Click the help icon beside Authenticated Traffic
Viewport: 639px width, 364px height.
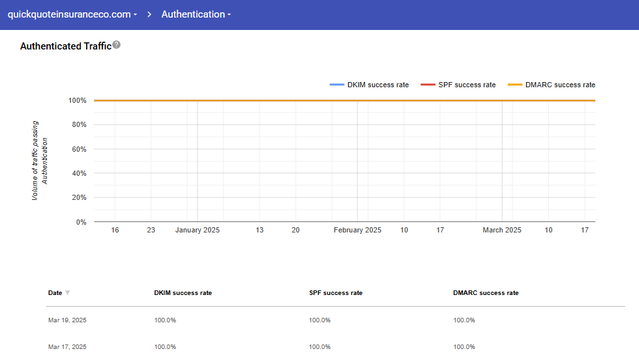[x=117, y=45]
